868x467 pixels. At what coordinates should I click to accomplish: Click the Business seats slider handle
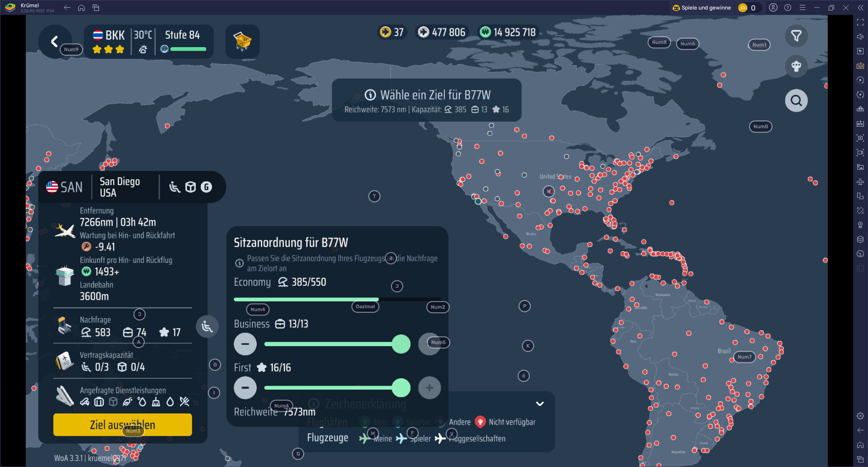click(401, 344)
